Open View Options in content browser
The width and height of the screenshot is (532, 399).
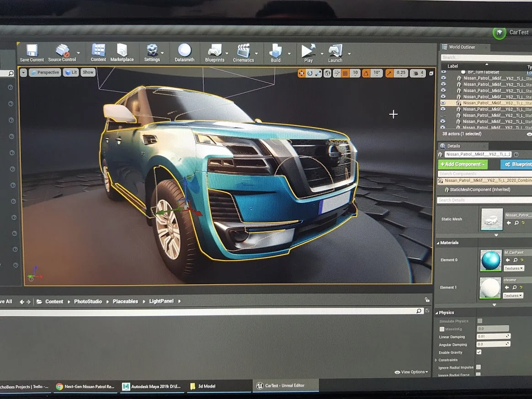tap(411, 372)
